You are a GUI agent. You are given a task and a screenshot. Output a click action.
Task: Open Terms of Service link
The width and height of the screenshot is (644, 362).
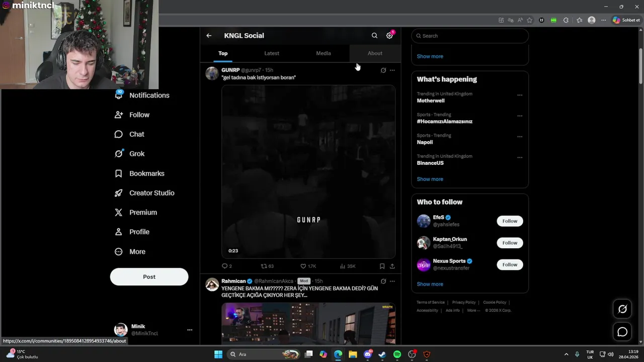click(x=431, y=302)
